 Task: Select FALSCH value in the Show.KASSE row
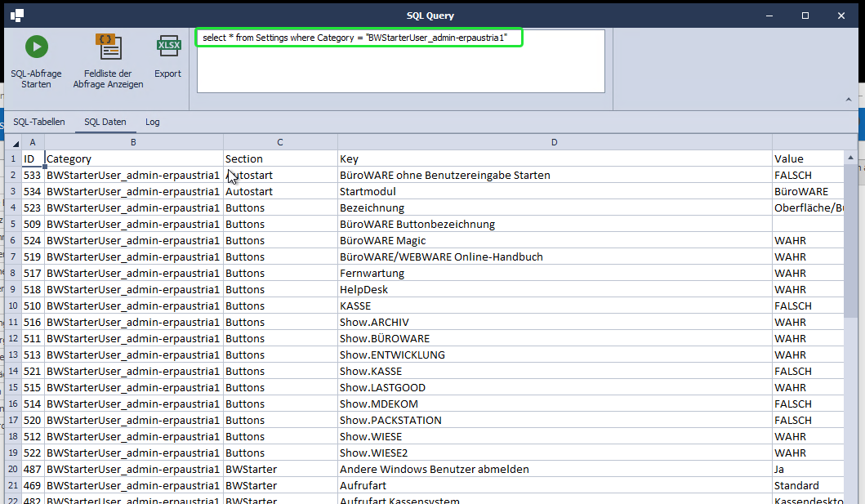808,371
